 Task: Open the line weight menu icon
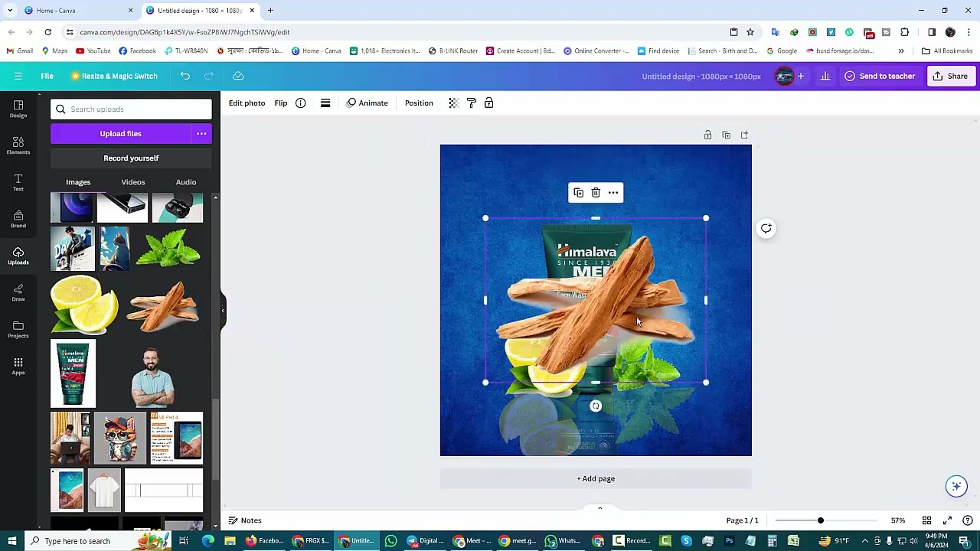325,103
